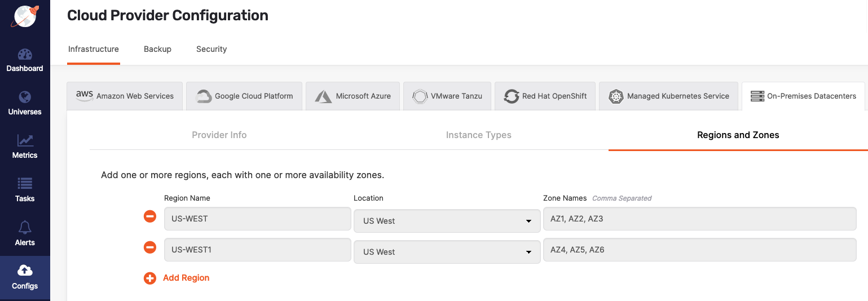The image size is (868, 301).
Task: Select the Amazon Web Services provider tab
Action: [125, 96]
